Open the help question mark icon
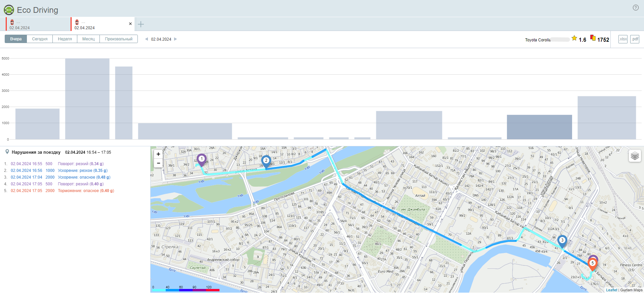This screenshot has height=294, width=644. pyautogui.click(x=636, y=8)
